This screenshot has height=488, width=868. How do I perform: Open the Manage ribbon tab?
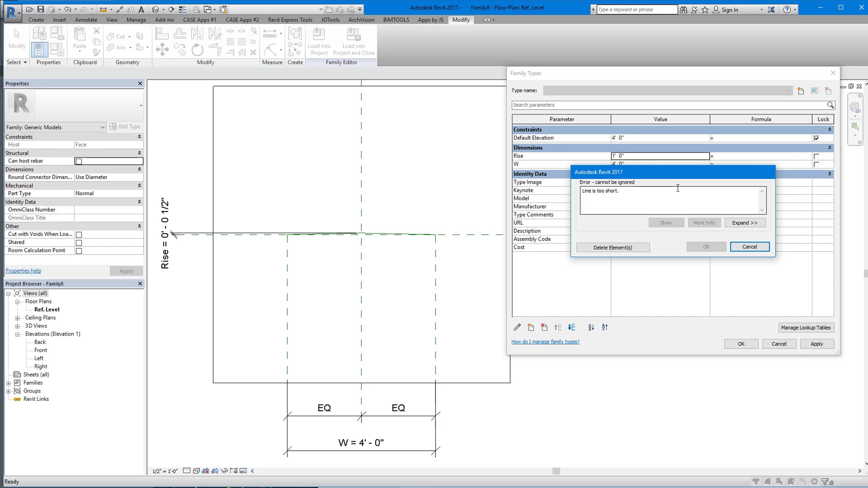(x=136, y=20)
